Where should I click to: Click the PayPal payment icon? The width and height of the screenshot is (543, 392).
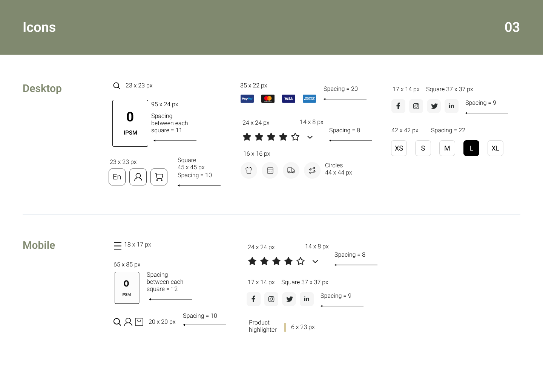(x=247, y=99)
